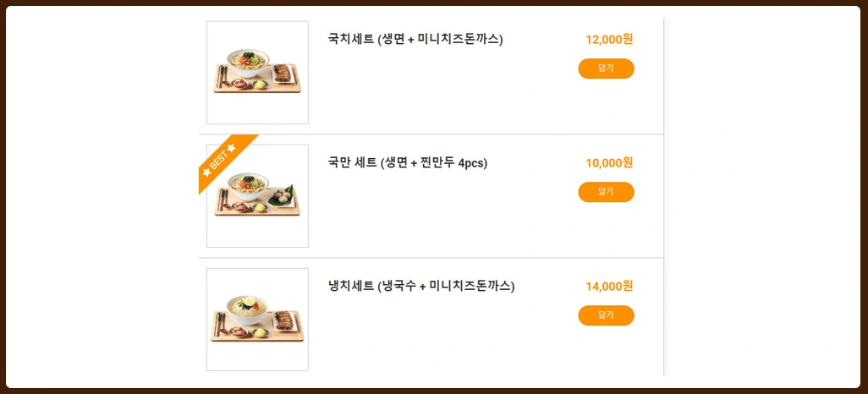This screenshot has width=868, height=394.
Task: Click the cold noodle bowl in 냉치세트 photo
Action: click(246, 307)
